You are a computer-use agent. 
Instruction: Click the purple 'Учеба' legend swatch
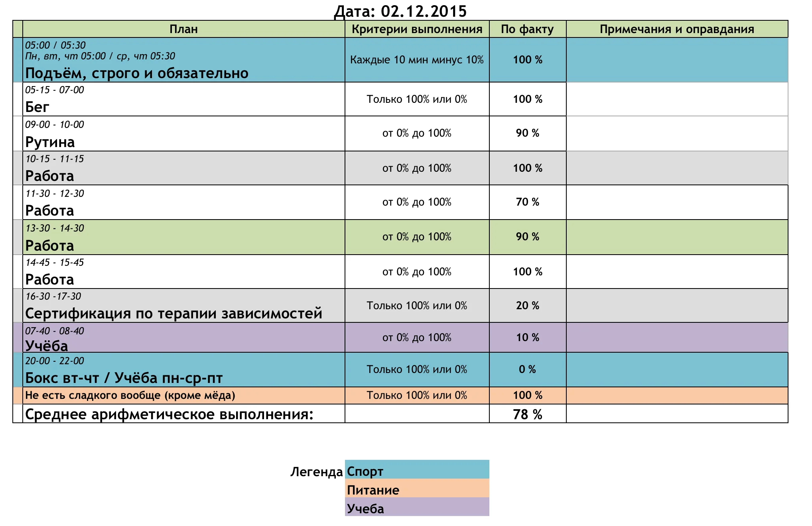(x=417, y=507)
